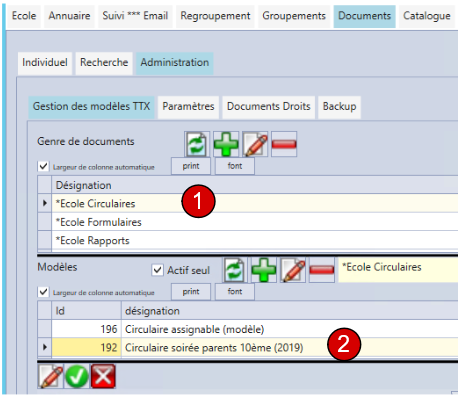
Task: Confirm with the green checkmark icon
Action: [x=77, y=376]
